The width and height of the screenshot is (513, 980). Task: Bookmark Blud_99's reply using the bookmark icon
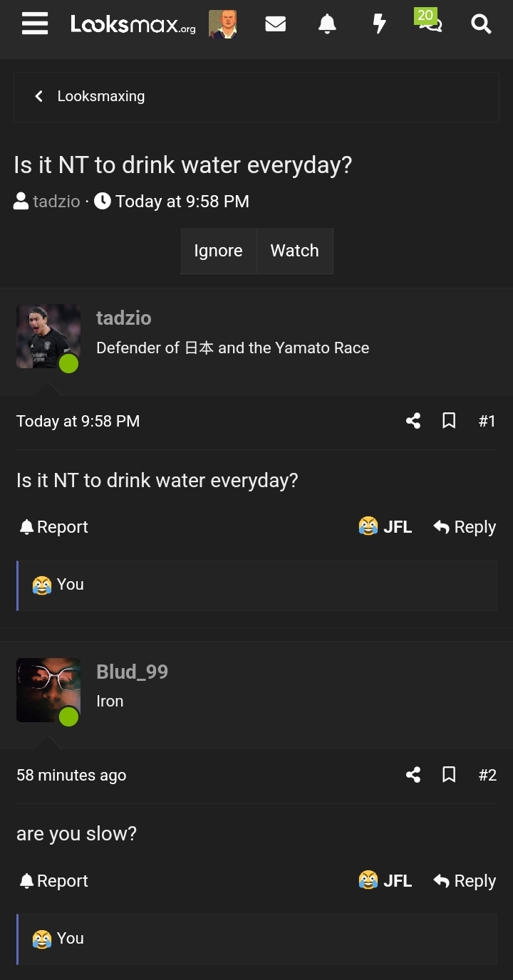click(x=449, y=775)
